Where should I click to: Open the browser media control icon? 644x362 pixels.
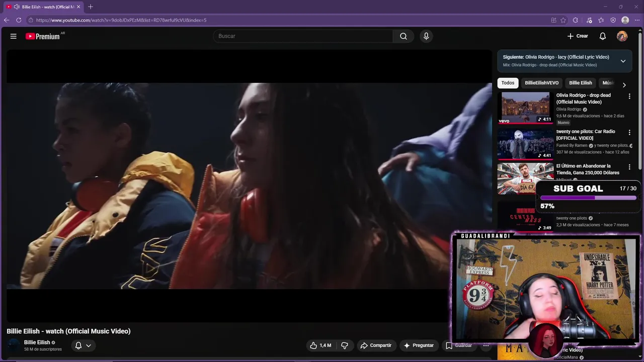pos(589,20)
